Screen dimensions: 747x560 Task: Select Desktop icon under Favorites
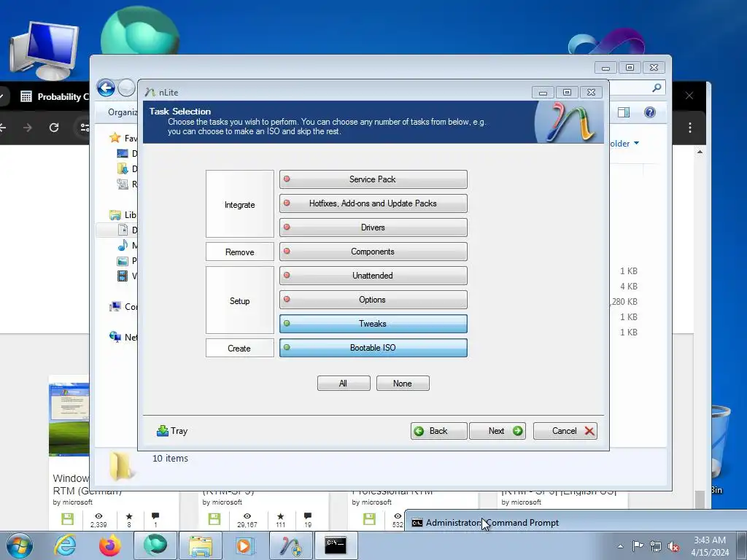click(123, 153)
